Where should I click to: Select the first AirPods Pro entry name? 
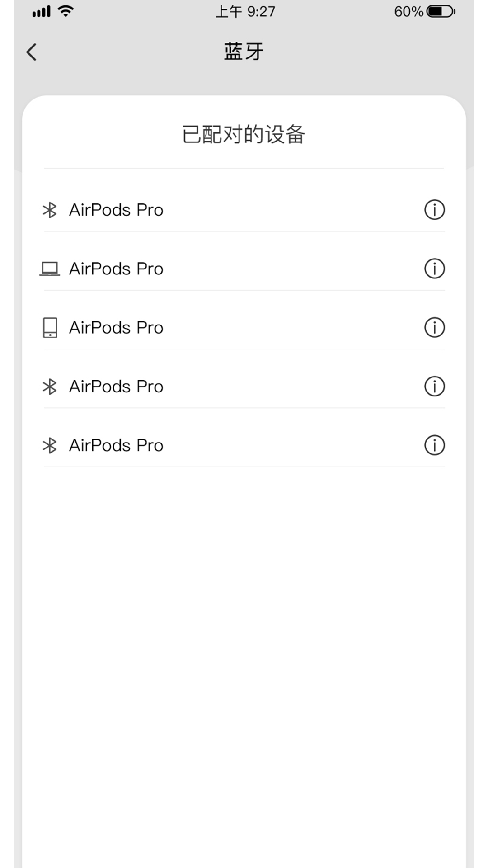[x=116, y=210]
